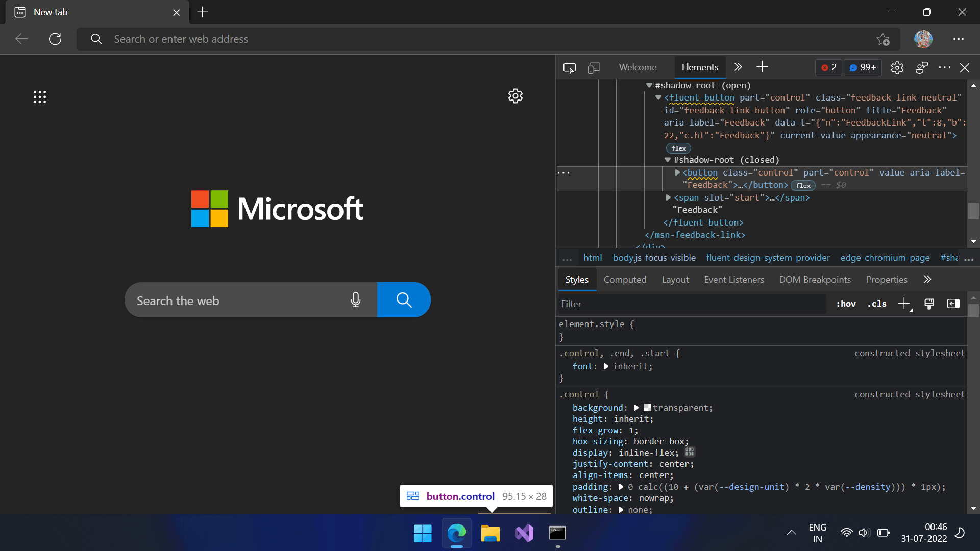980x551 pixels.
Task: Open DevTools settings gear
Action: pos(897,68)
